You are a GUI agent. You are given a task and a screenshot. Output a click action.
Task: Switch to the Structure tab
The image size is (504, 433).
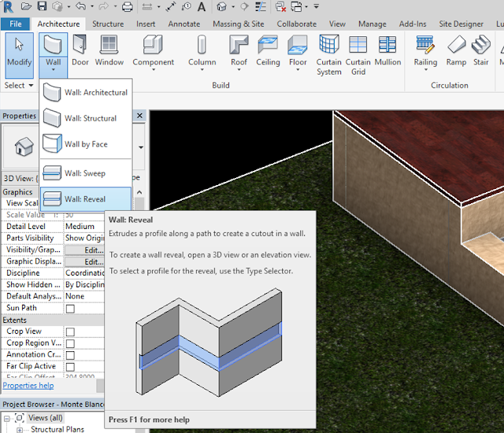pyautogui.click(x=108, y=24)
